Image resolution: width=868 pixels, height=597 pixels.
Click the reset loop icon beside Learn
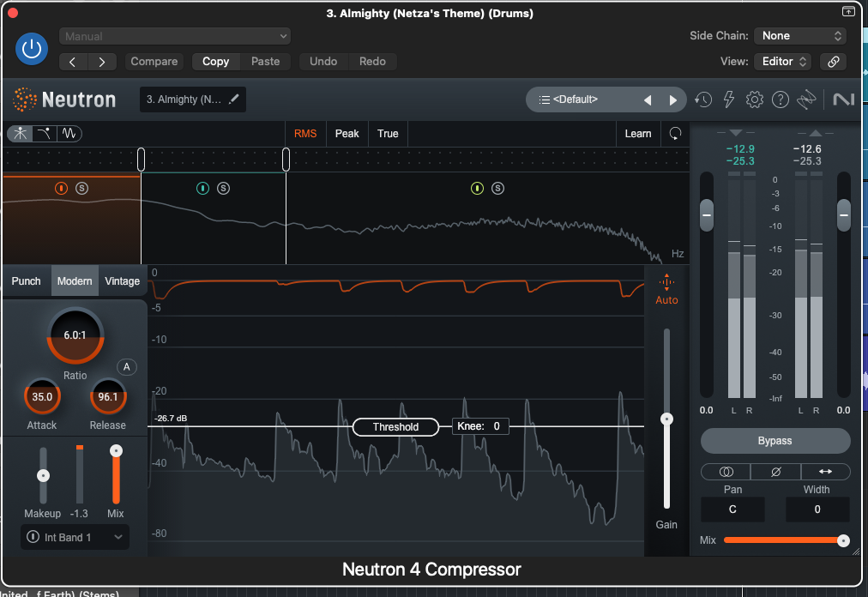coord(675,134)
